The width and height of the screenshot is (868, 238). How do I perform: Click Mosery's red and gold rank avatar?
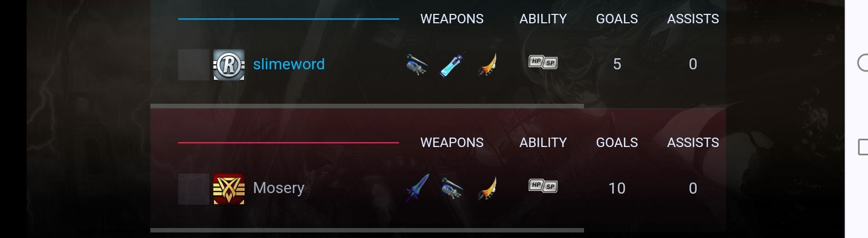[x=229, y=189]
